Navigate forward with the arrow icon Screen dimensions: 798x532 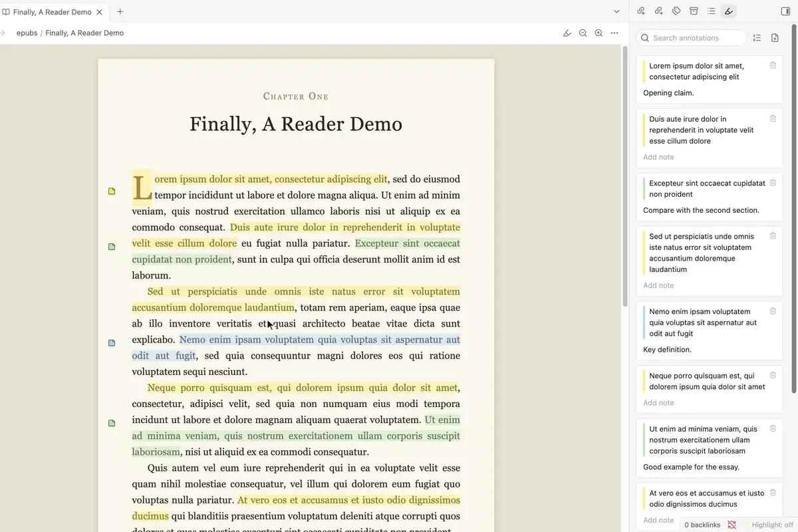tap(3, 33)
